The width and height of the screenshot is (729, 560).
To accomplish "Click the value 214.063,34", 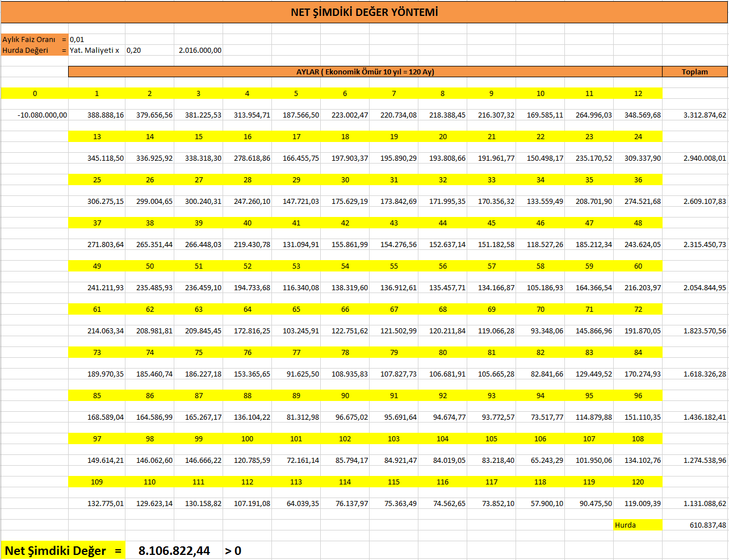I will 105,331.
